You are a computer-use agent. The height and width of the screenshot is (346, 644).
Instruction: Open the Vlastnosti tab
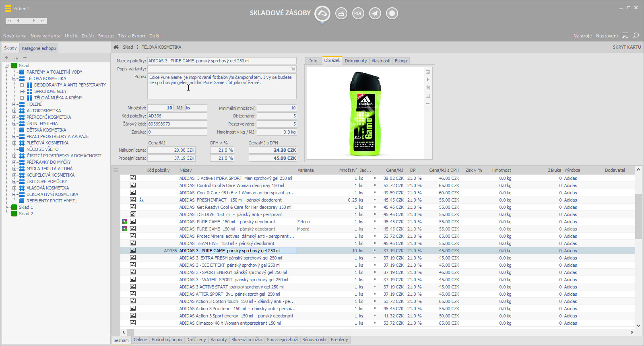point(381,61)
